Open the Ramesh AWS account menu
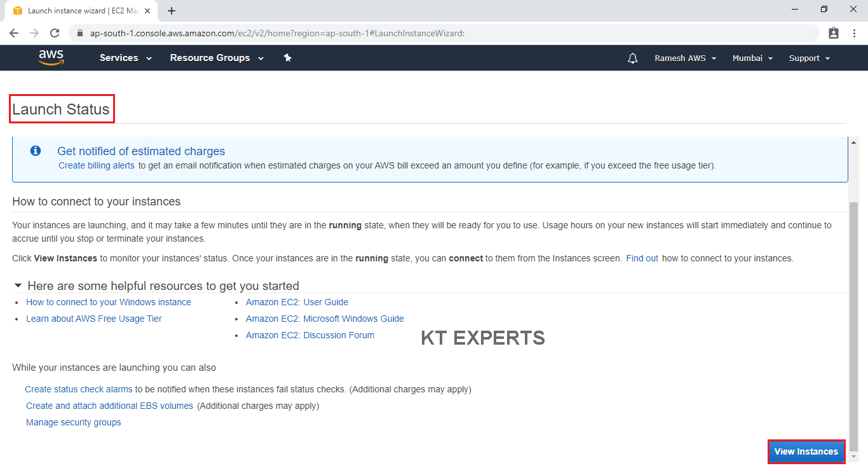The width and height of the screenshot is (868, 468). pos(685,59)
